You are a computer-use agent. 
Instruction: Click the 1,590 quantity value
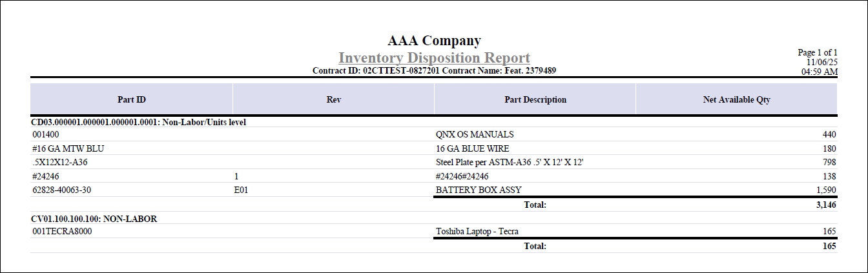(825, 190)
